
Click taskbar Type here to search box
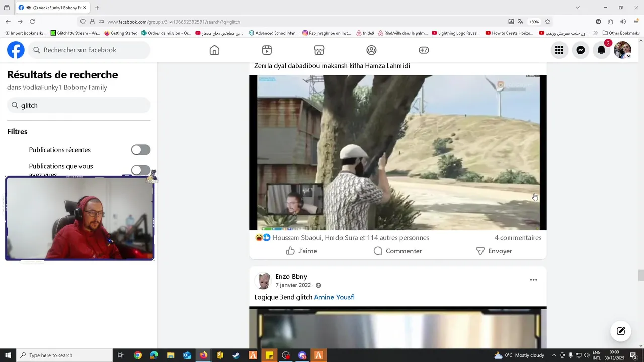point(64,355)
